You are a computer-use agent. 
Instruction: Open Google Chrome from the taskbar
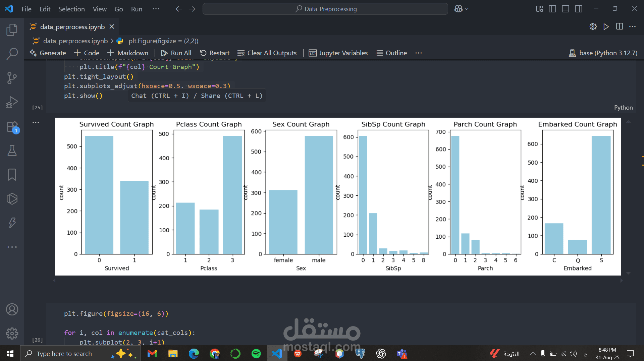(214, 354)
